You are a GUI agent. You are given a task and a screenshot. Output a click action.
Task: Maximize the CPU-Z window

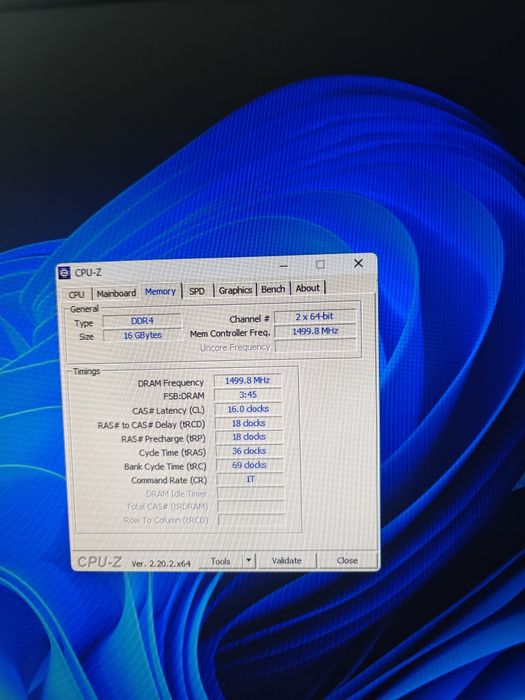[320, 264]
